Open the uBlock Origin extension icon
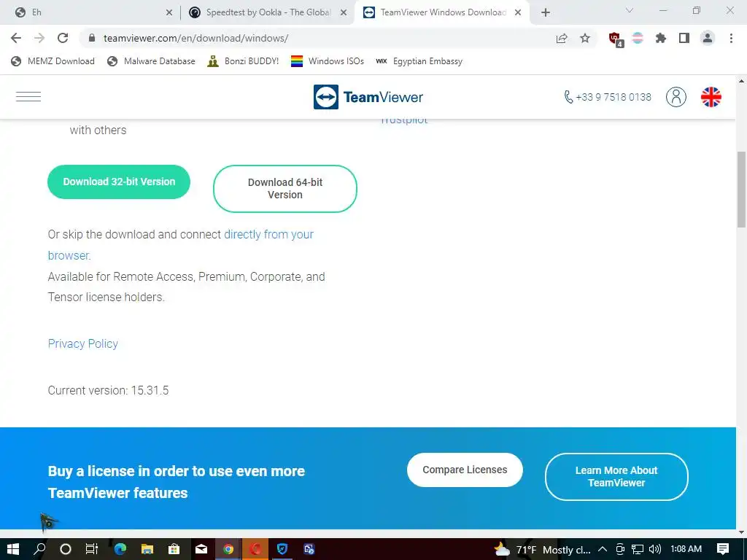This screenshot has height=560, width=747. click(615, 39)
